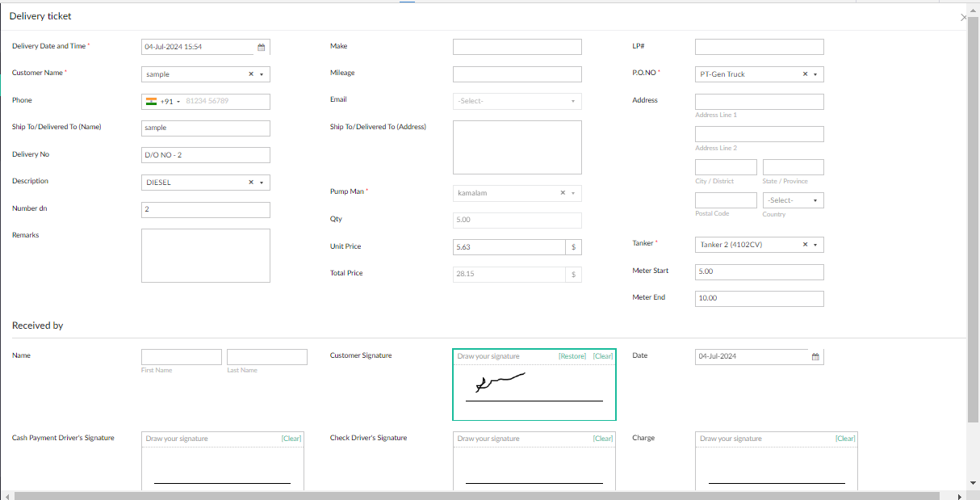This screenshot has width=980, height=500.
Task: Open the Delivery Date and Time calendar picker
Action: point(261,47)
